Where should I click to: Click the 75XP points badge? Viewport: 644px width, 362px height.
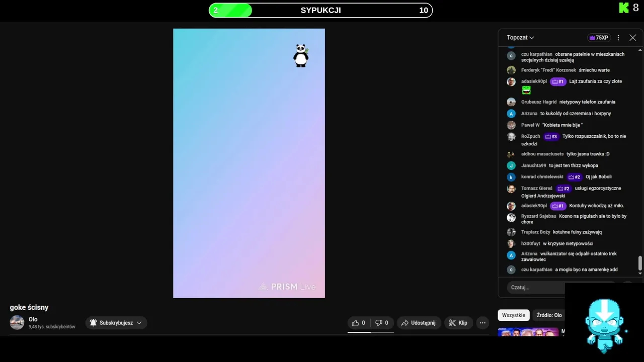pos(599,38)
